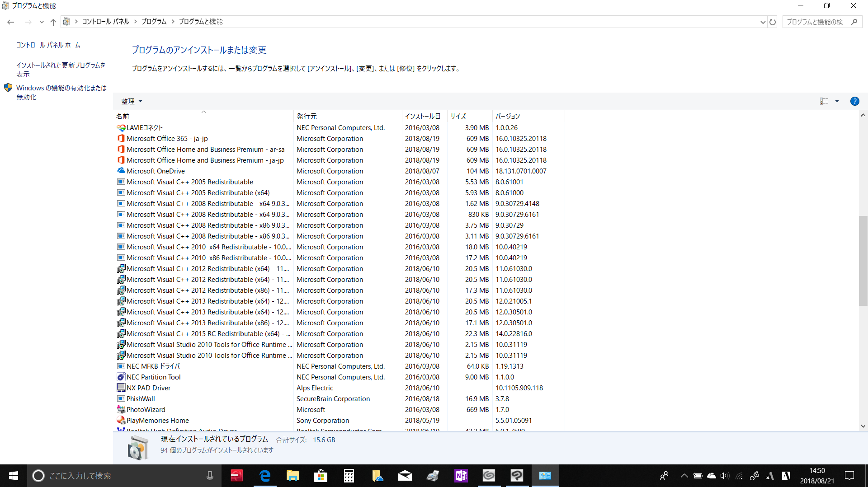This screenshot has width=868, height=487.
Task: Click the Sony Corporation publisher cell
Action: (x=323, y=421)
